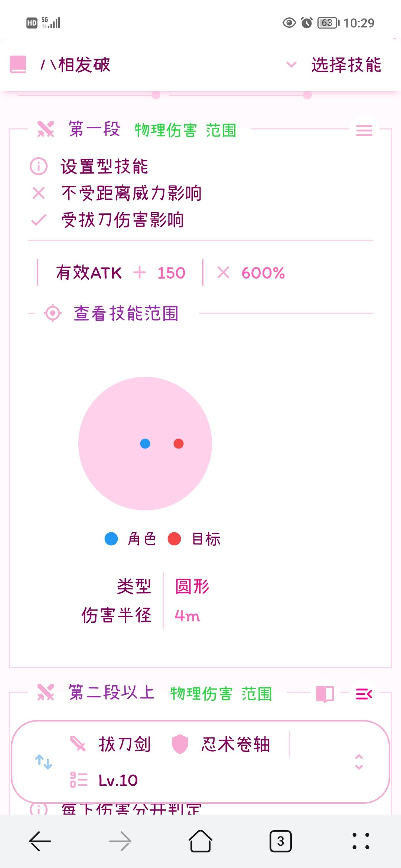The height and width of the screenshot is (868, 401).
Task: Toggle the 目标 red legend item
Action: click(195, 539)
